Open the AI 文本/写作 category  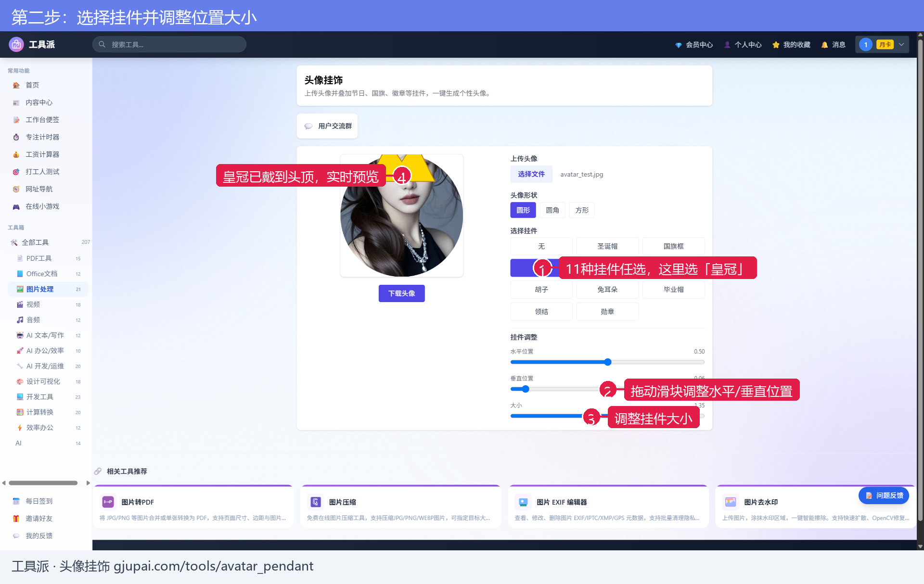[x=48, y=335]
